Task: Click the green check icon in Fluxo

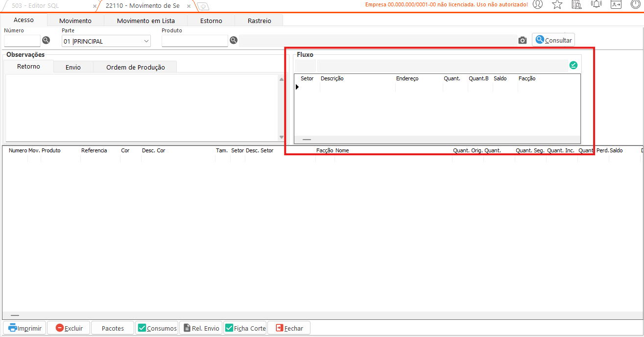Action: click(x=573, y=65)
